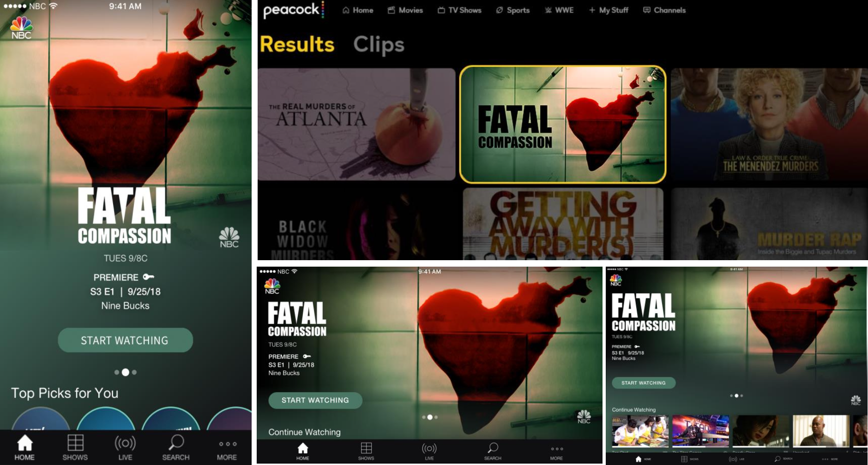Select the Black Widow Murders card
The width and height of the screenshot is (868, 465).
point(356,224)
